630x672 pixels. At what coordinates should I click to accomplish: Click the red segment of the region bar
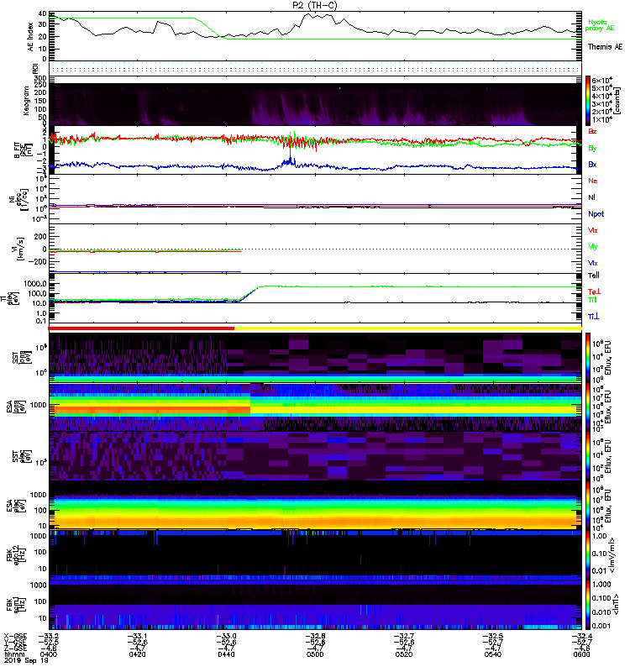pos(141,328)
